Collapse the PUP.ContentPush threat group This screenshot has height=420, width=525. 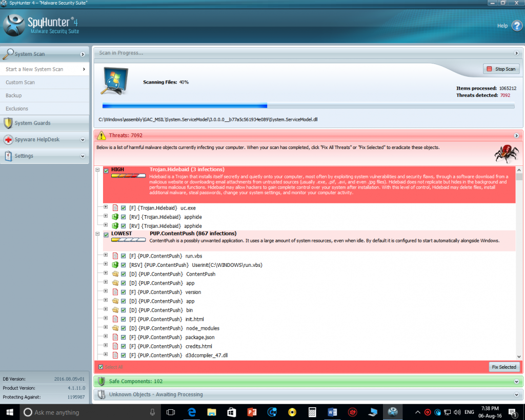[x=97, y=234]
